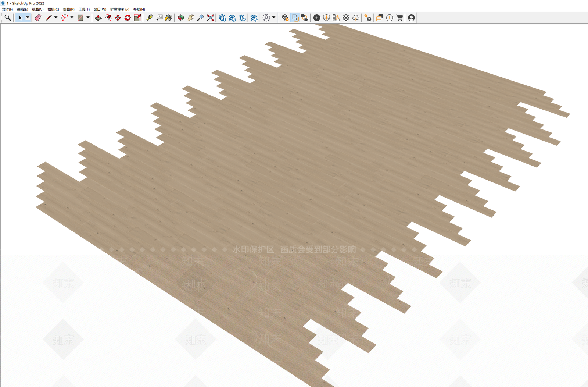Select the Offset tool
Viewport: 588px width, 387px height.
point(108,18)
